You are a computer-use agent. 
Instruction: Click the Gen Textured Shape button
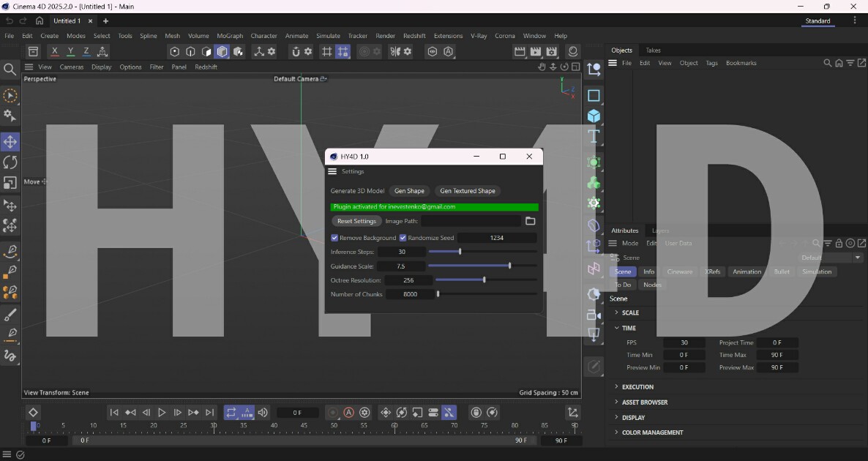[x=468, y=191]
